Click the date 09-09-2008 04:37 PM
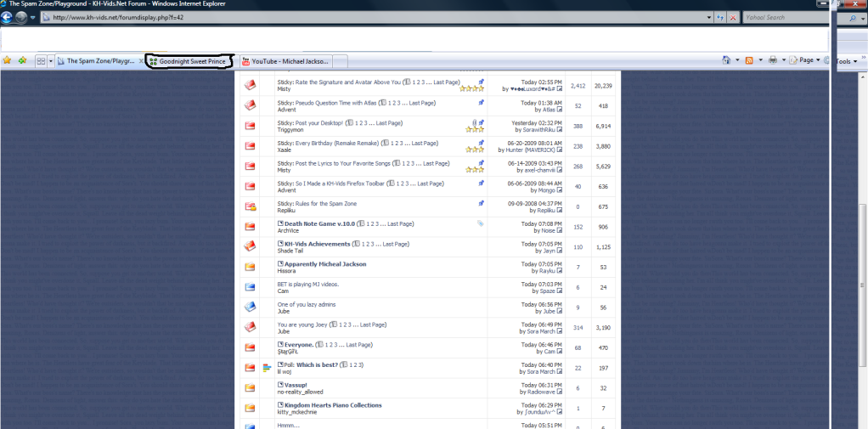This screenshot has height=429, width=868. tap(536, 204)
